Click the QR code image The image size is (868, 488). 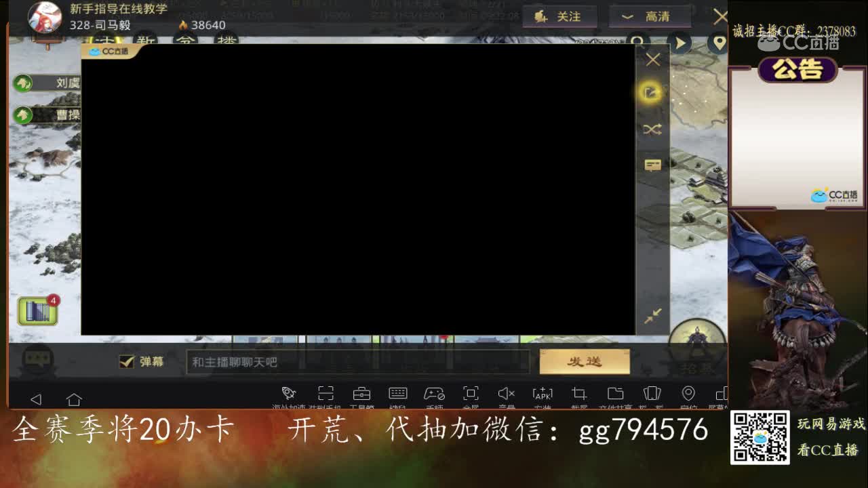pyautogui.click(x=759, y=438)
